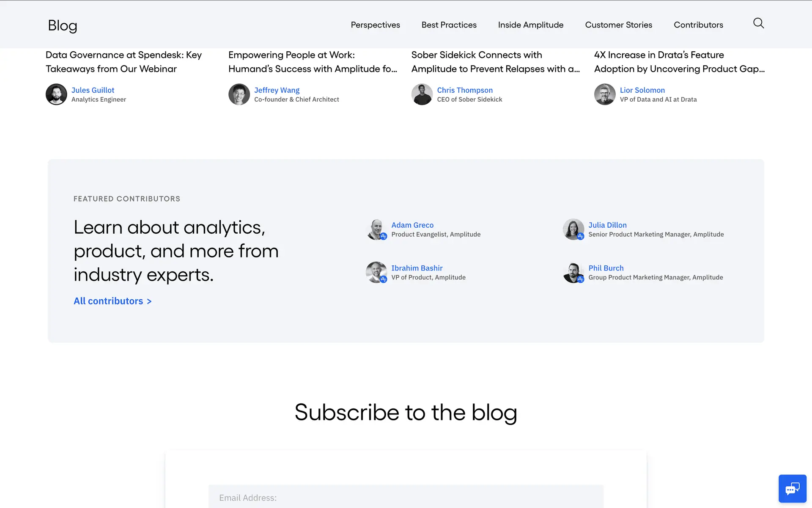This screenshot has width=812, height=508.
Task: Open the Data Governance at Spendesk article
Action: point(123,62)
